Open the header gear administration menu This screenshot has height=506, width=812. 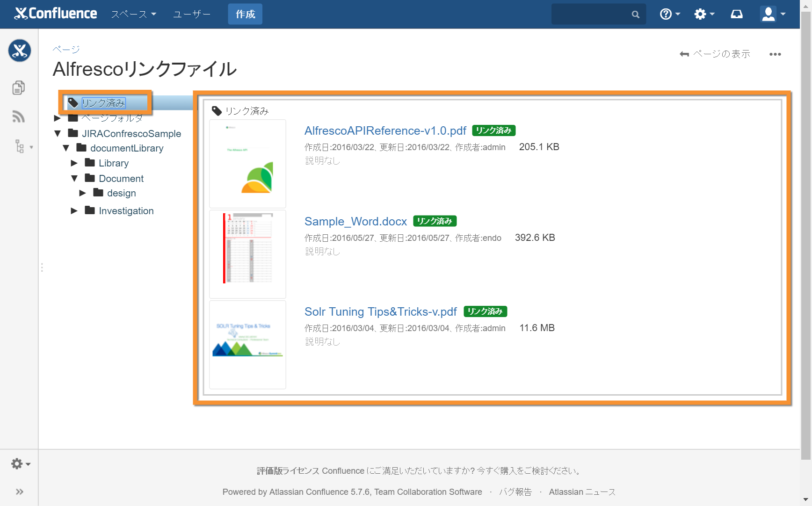704,14
